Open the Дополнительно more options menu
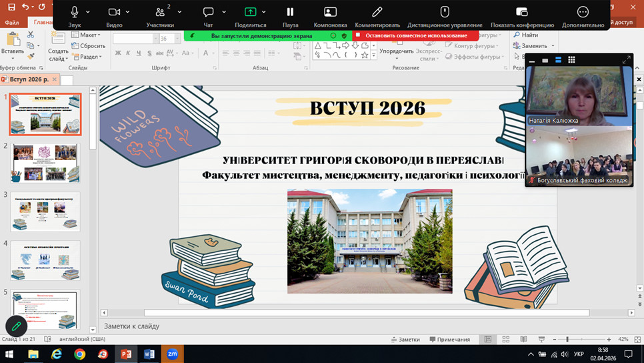 [x=583, y=12]
